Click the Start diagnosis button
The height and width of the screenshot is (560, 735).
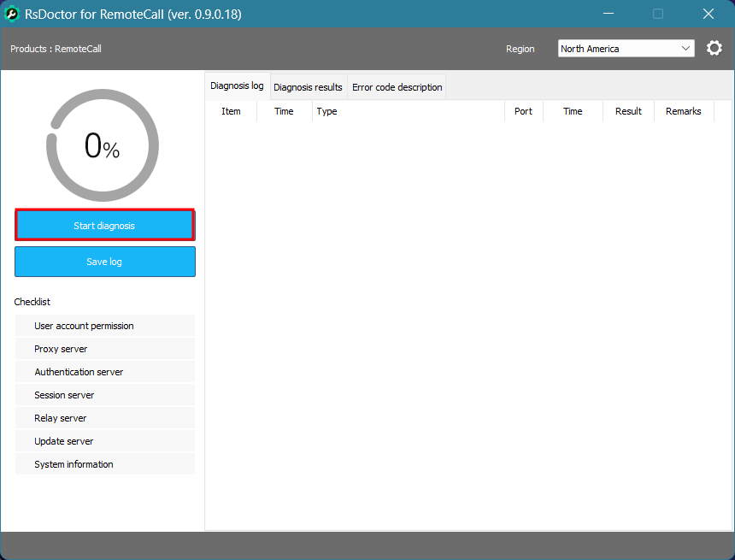[104, 226]
